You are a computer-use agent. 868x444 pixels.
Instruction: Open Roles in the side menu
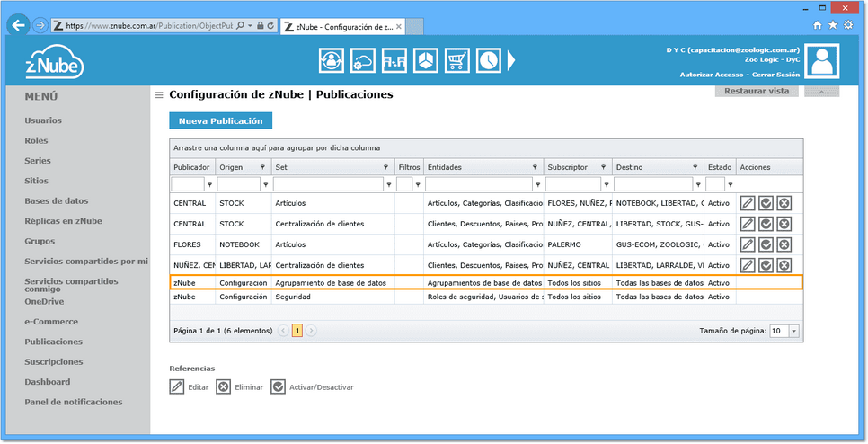pyautogui.click(x=36, y=140)
